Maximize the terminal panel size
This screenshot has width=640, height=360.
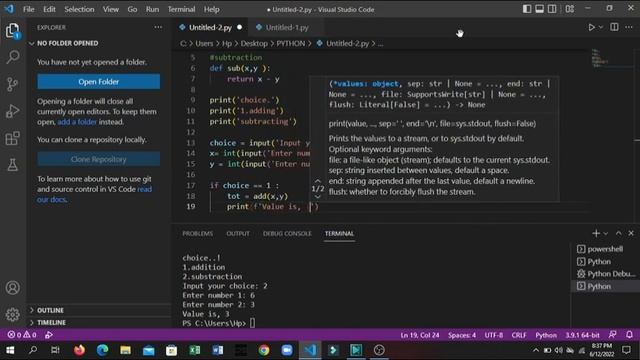click(618, 233)
